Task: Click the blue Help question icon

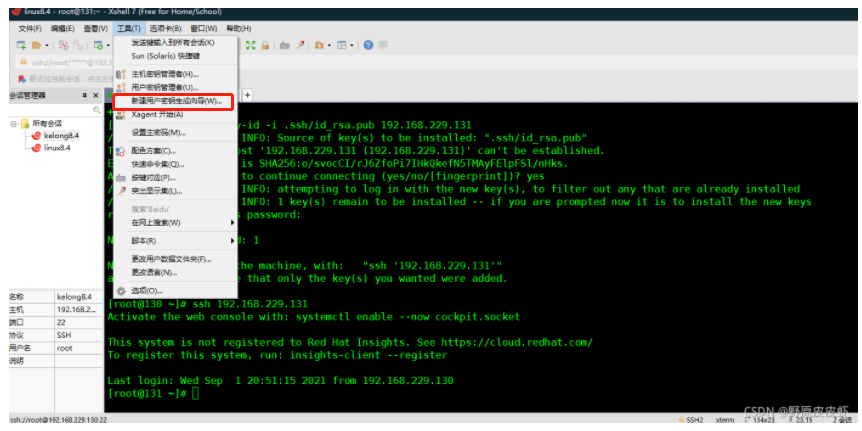Action: 368,45
